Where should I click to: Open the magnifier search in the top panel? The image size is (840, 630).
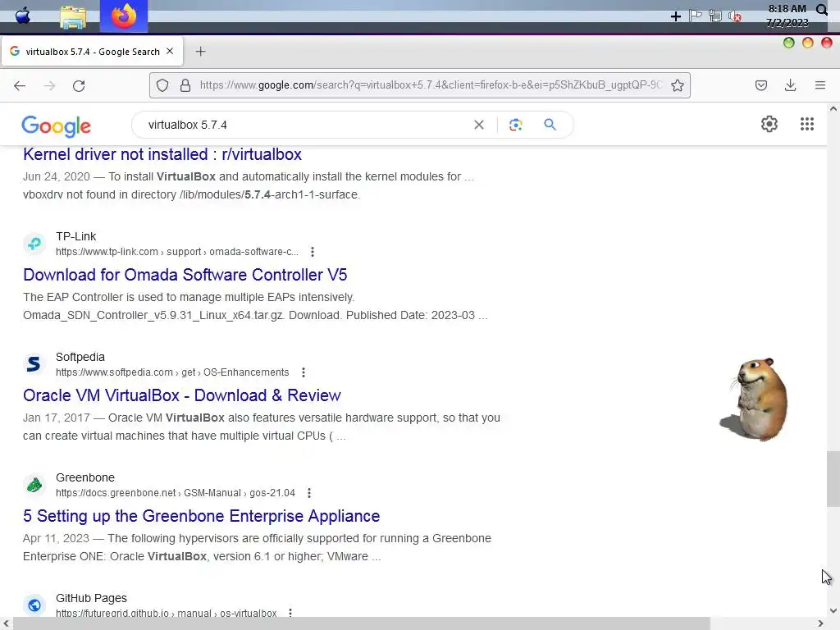[x=822, y=10]
